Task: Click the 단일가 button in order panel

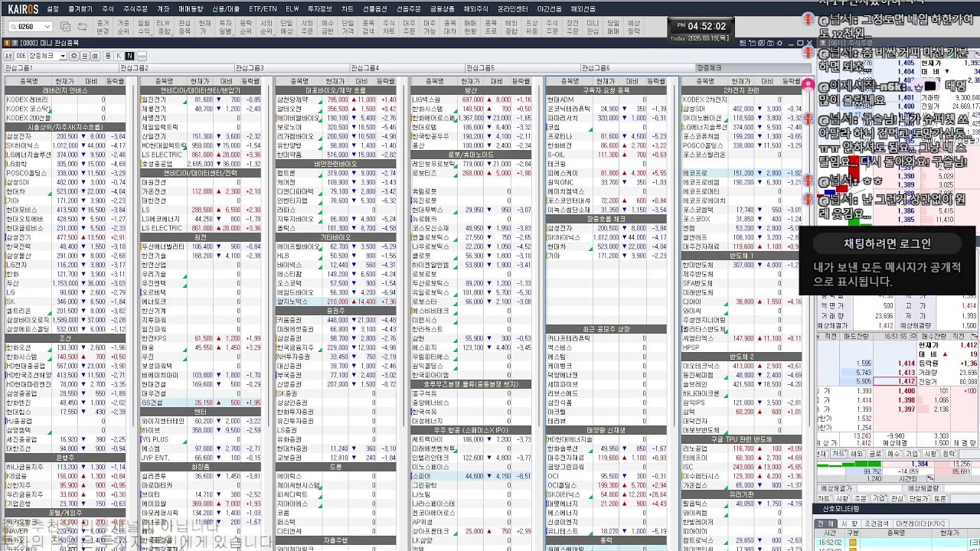Action: 918,498
